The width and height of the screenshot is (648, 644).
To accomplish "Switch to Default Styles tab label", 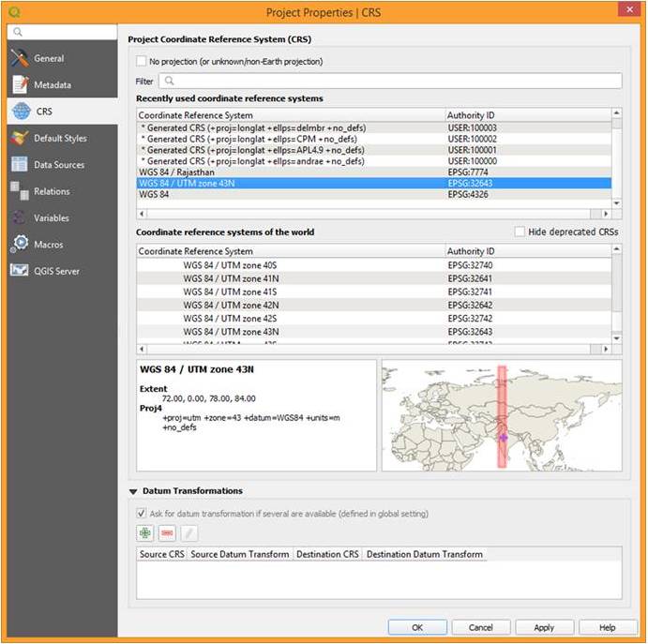I will (x=60, y=139).
